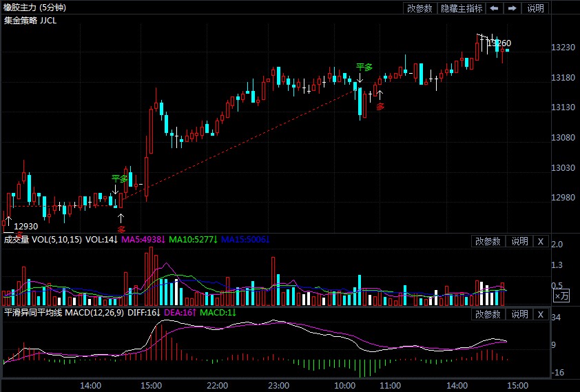This screenshot has width=580, height=392.
Task: Click the MA5:4938 volume average value
Action: [143, 240]
